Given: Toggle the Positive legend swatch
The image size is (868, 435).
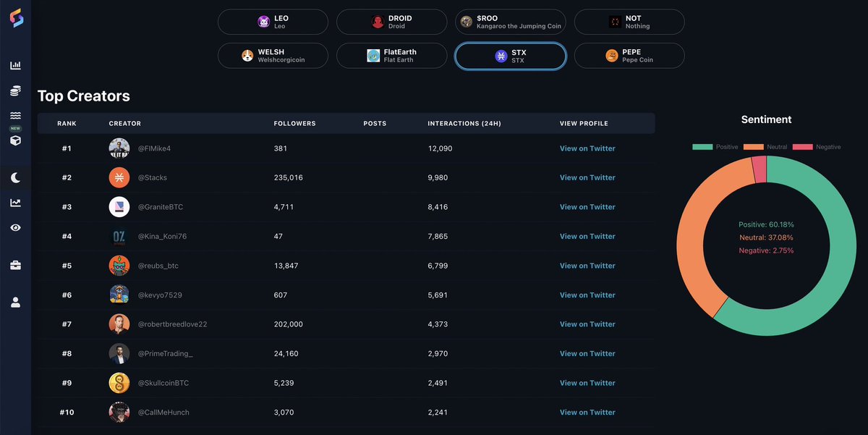Looking at the screenshot, I should (x=702, y=147).
